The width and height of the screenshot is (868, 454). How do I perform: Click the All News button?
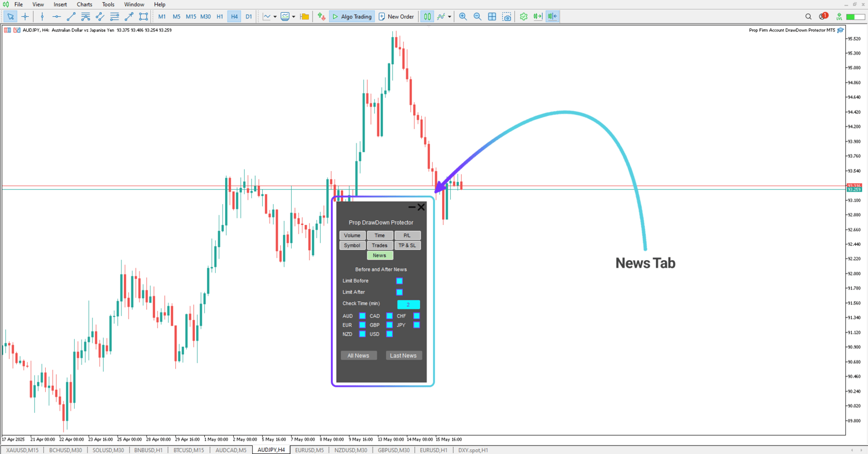358,356
